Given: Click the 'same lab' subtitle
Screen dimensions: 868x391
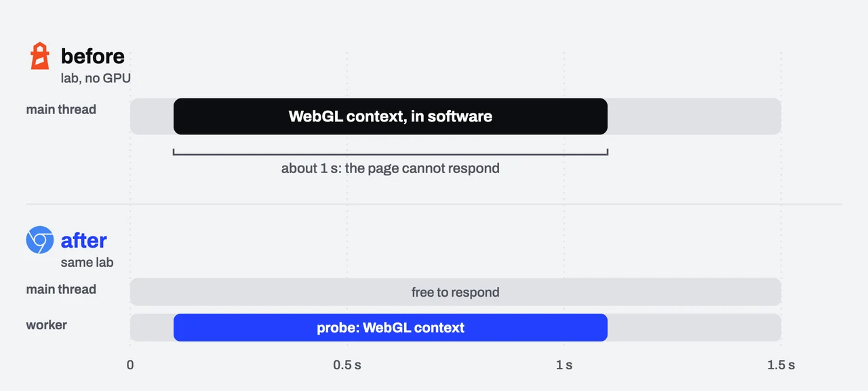Looking at the screenshot, I should tap(87, 262).
